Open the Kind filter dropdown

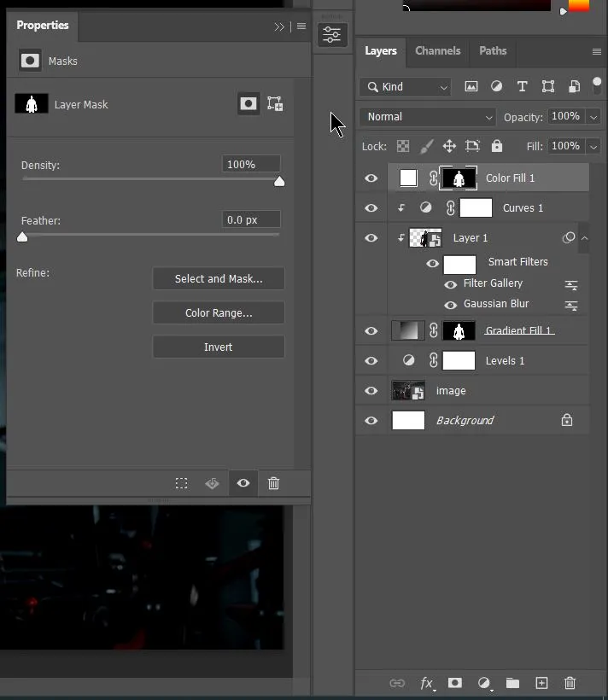pos(405,86)
